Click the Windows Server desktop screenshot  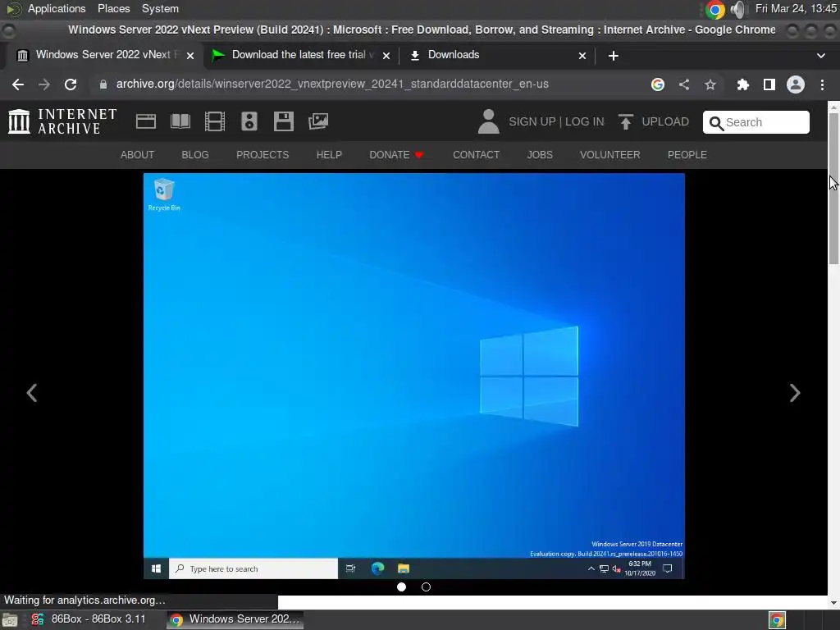[x=413, y=376]
